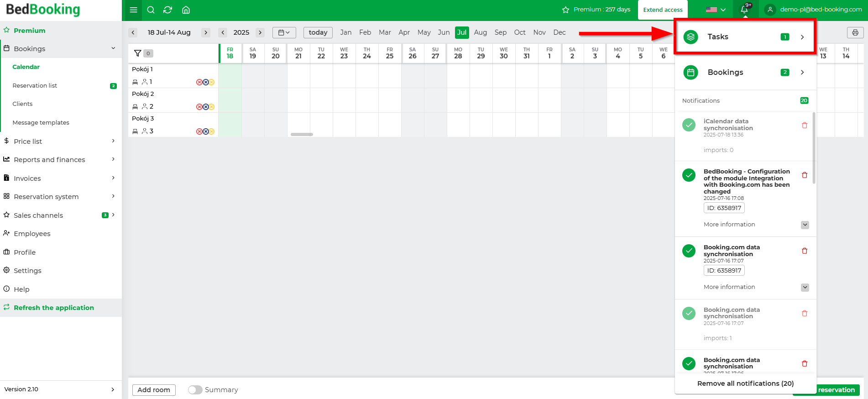Click the Pokój 2 room name

pos(143,94)
